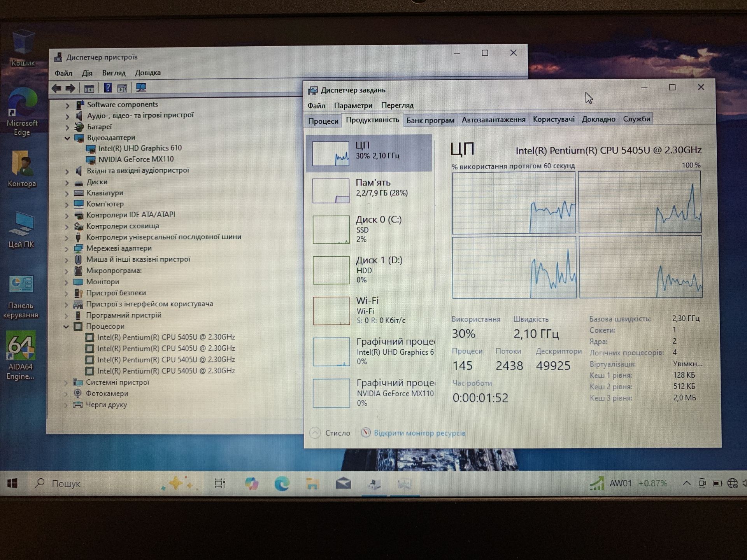Select Wi-Fi in the performance sidebar

coord(370,310)
